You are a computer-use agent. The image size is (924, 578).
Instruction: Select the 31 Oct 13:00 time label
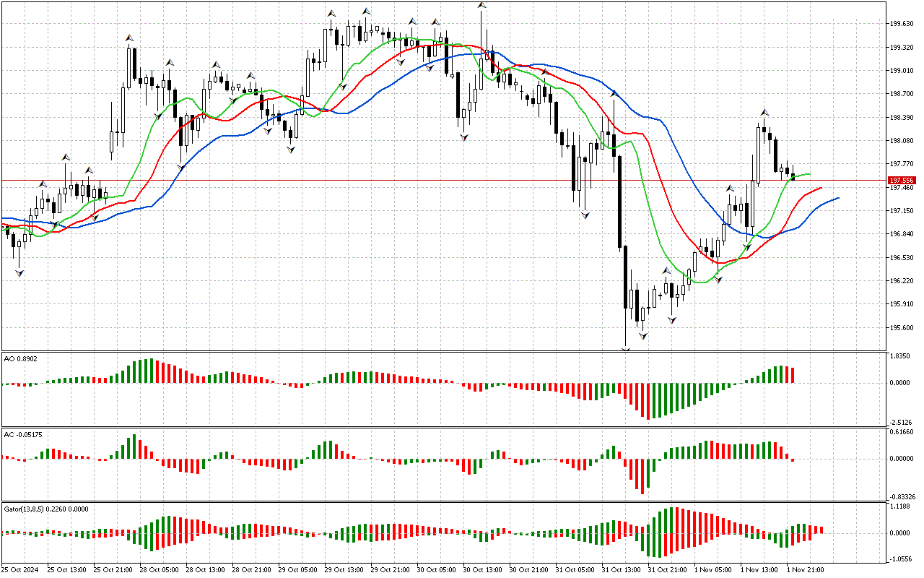click(x=622, y=570)
